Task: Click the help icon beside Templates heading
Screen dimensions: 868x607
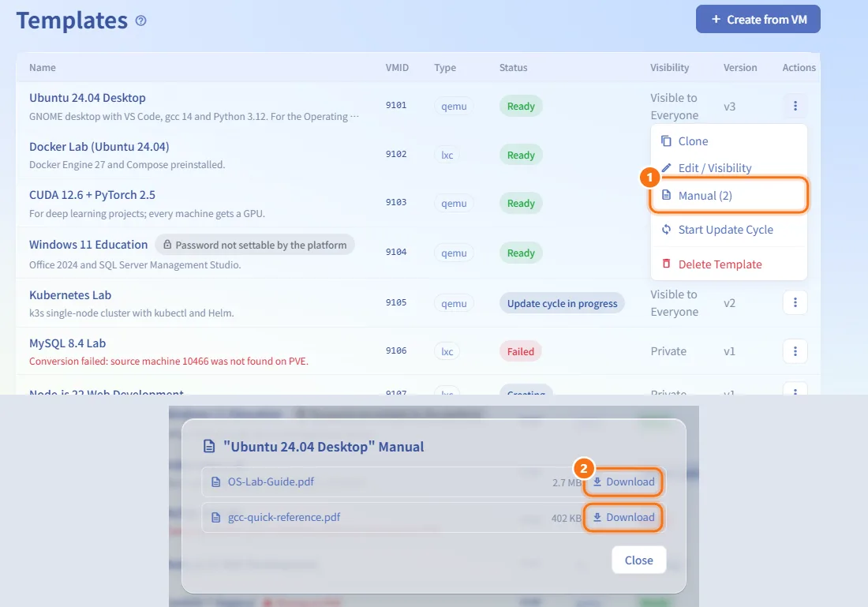Action: pos(141,21)
